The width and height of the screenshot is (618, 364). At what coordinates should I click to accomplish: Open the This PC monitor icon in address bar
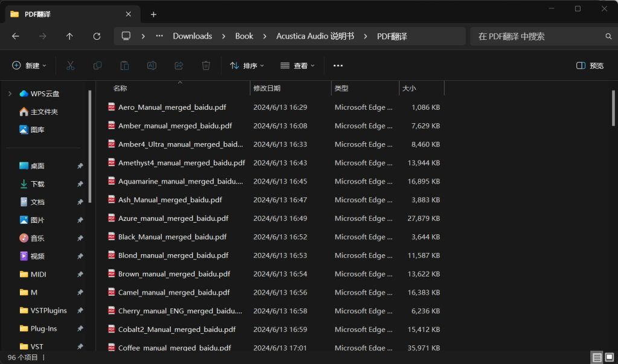(126, 36)
